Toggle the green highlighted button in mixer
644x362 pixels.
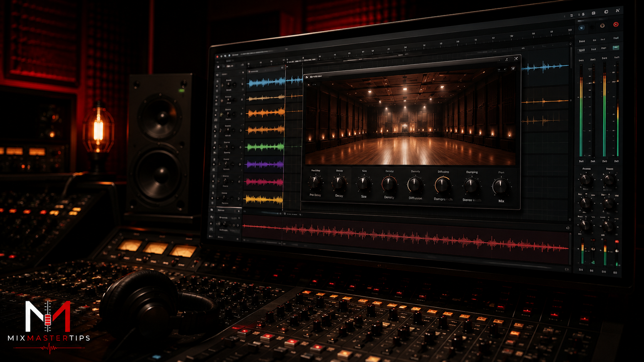click(616, 48)
